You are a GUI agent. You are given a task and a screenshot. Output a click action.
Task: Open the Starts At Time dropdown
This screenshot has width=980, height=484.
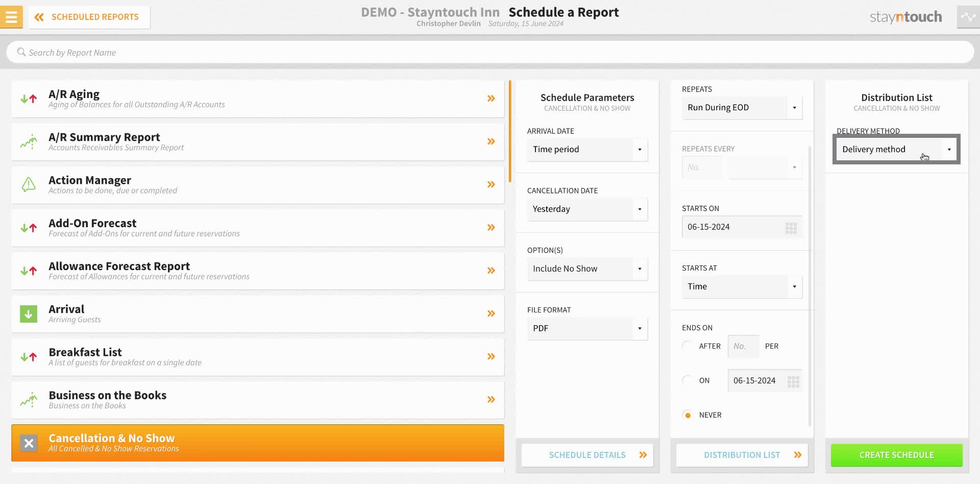(x=742, y=287)
